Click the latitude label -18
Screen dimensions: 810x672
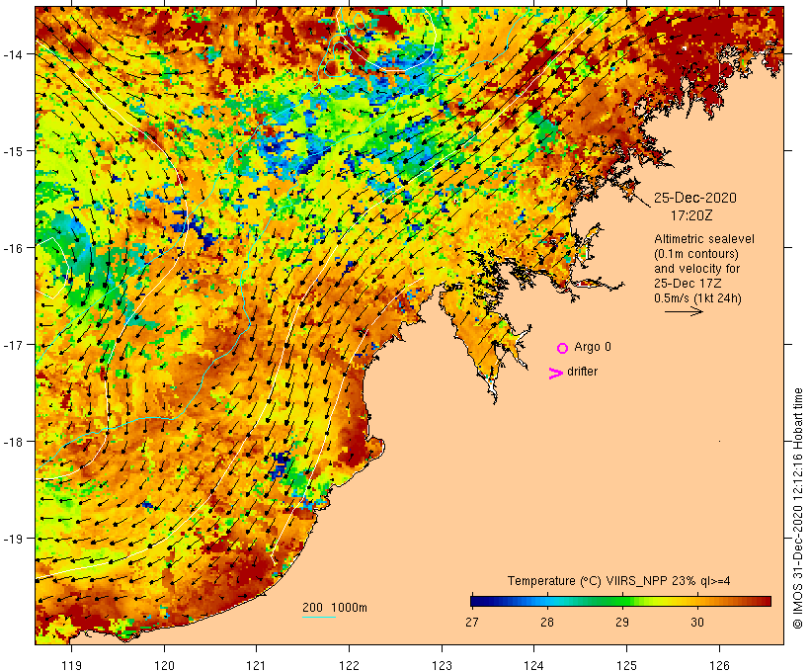click(13, 442)
